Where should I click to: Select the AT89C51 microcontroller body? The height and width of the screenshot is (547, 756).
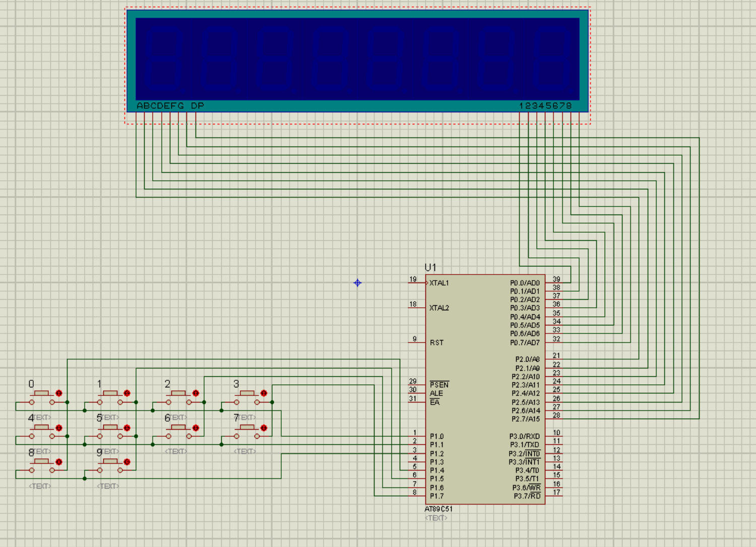[x=485, y=389]
